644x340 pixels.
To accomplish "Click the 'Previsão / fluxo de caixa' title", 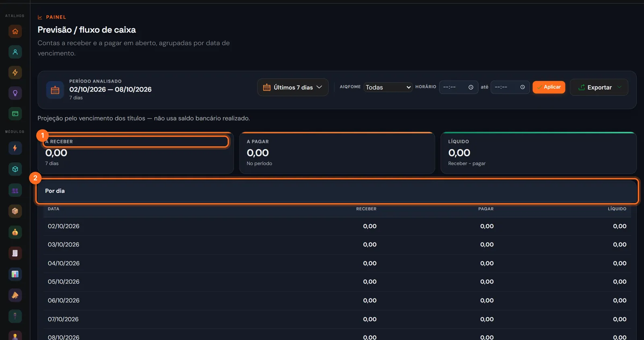I will (87, 30).
